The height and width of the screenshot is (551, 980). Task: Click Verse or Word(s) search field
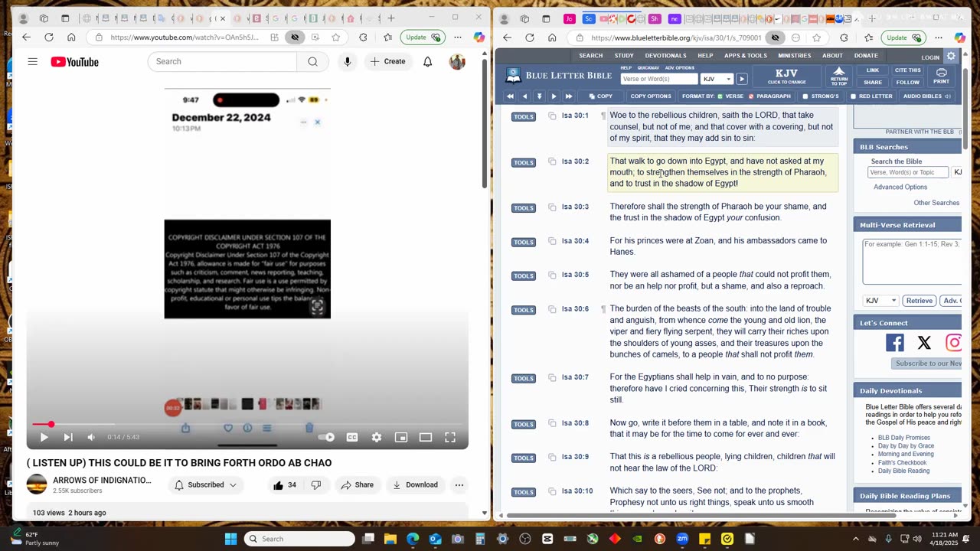[x=659, y=79]
